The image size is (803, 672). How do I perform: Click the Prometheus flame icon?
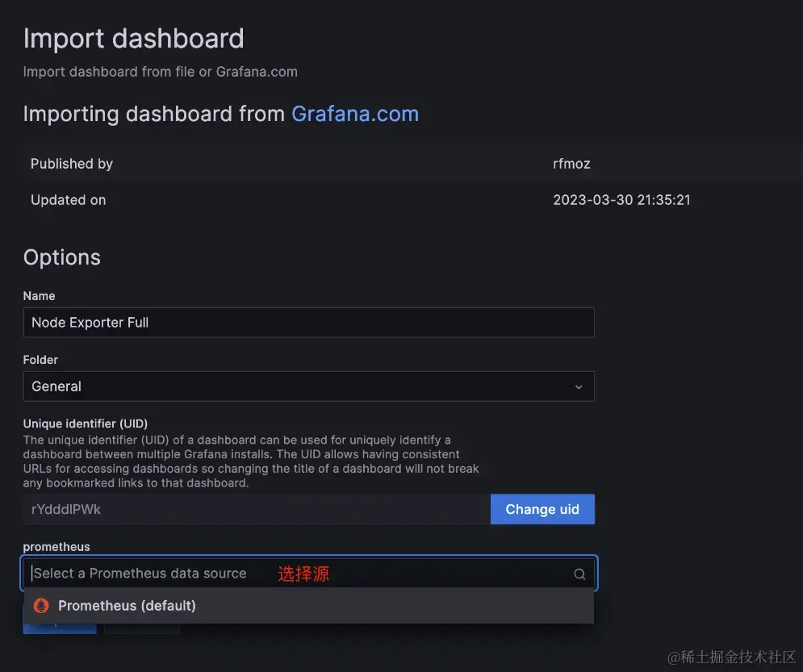41,606
